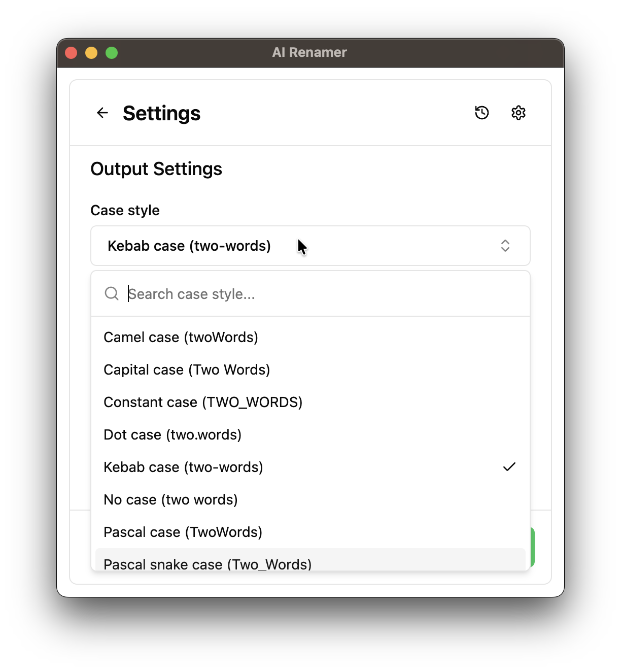Select Capital case (Two Words) option
Viewport: 621px width, 672px height.
coord(187,369)
